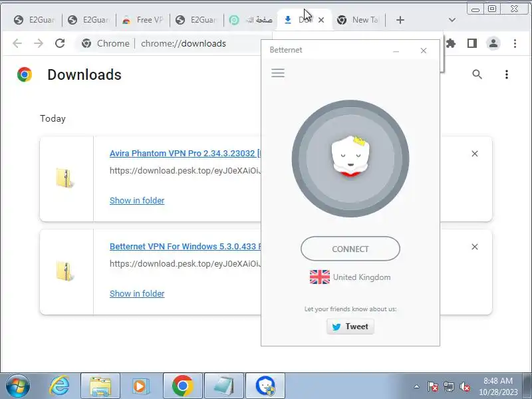Remove Avira Phantom VPN from downloads list
532x399 pixels.
[x=475, y=154]
